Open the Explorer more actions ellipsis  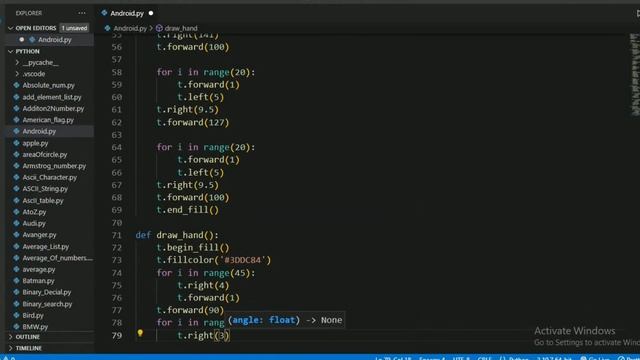(82, 13)
